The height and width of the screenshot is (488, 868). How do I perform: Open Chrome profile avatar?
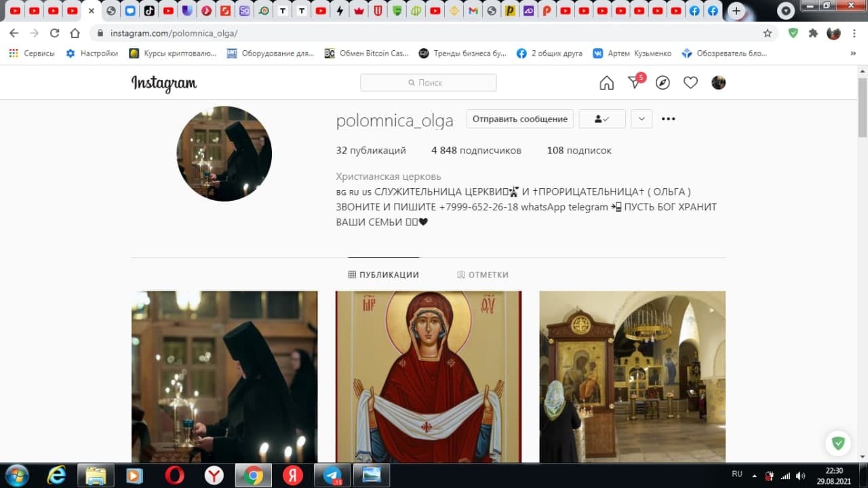click(833, 33)
